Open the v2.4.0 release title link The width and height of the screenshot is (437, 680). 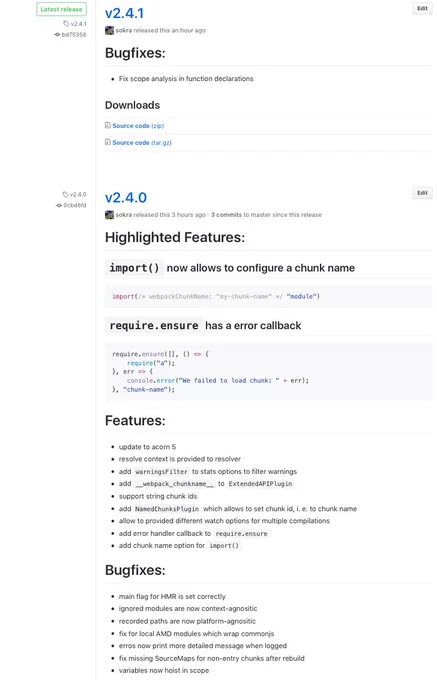pos(126,198)
